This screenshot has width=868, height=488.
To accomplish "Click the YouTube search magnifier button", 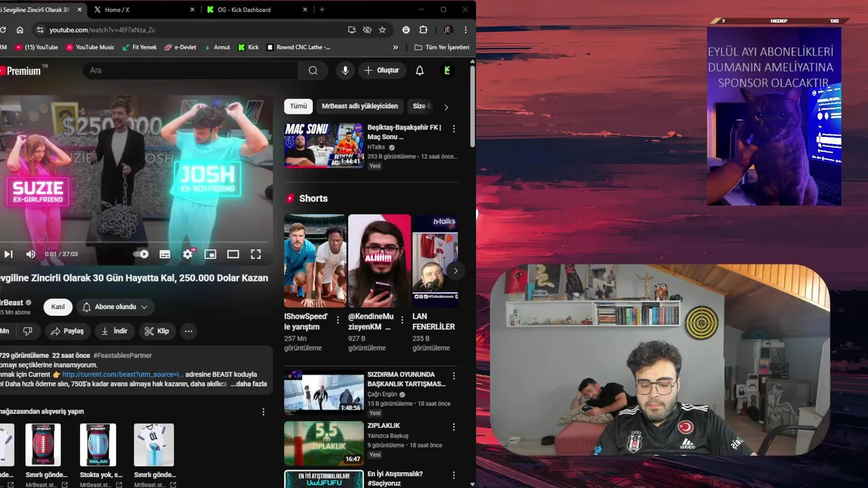I will tap(313, 70).
